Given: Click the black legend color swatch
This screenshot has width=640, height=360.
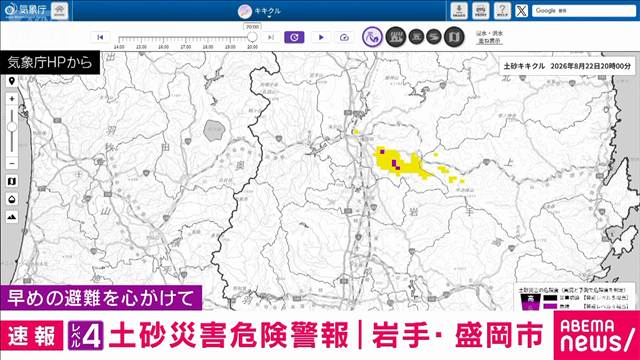Looking at the screenshot, I should tap(550, 298).
